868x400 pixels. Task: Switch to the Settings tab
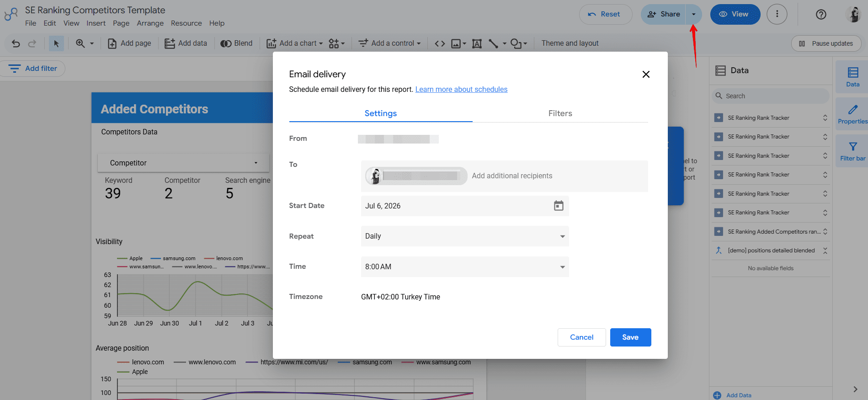coord(381,113)
